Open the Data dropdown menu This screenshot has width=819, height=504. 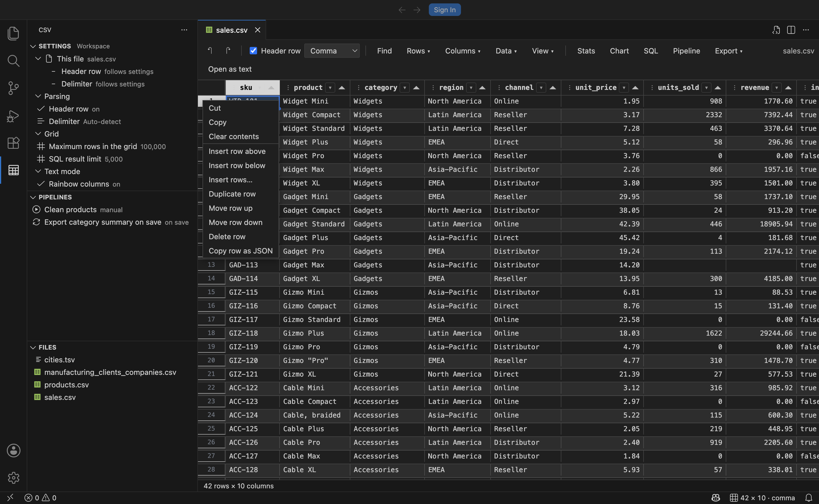(506, 51)
